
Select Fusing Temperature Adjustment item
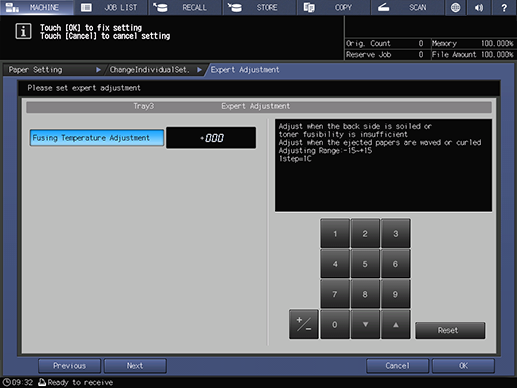[x=97, y=138]
